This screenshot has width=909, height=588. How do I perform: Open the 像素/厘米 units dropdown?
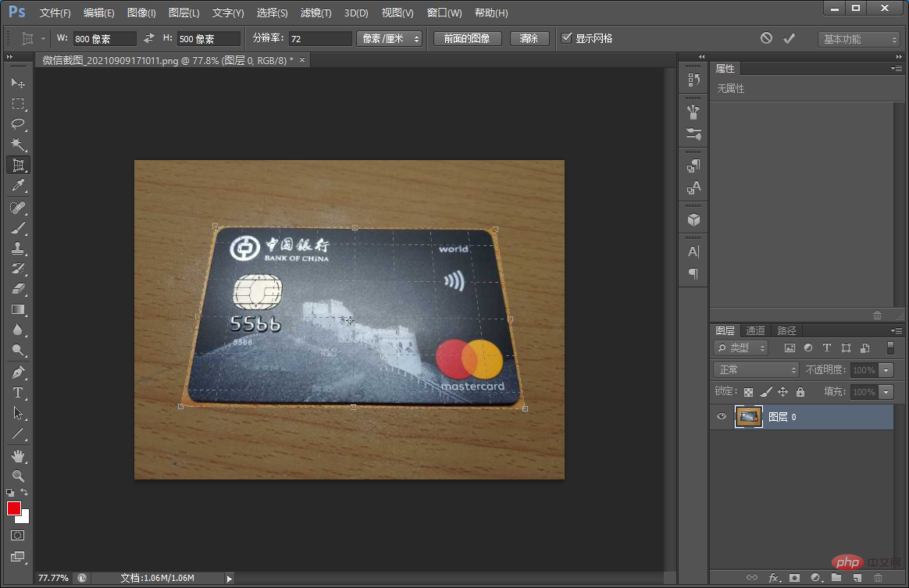[389, 38]
